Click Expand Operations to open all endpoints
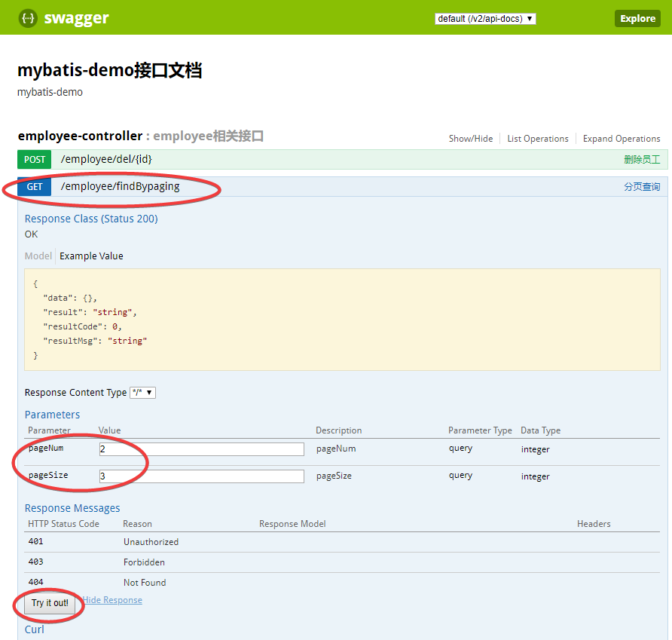Image resolution: width=672 pixels, height=640 pixels. coord(621,139)
